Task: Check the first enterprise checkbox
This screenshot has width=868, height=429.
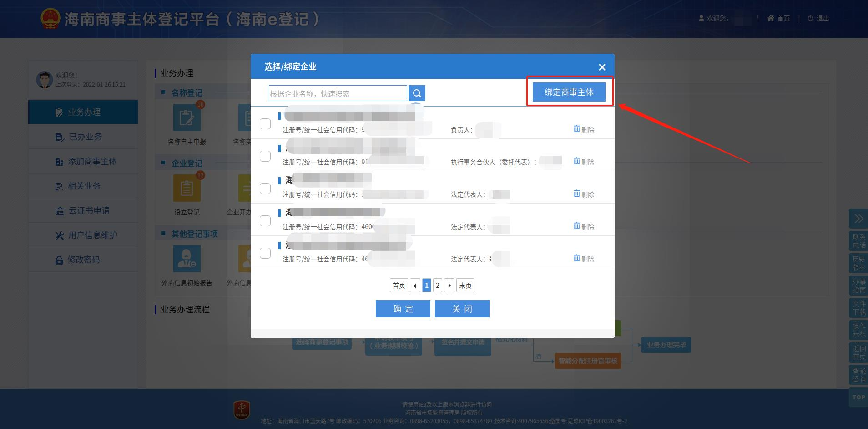Action: 265,124
